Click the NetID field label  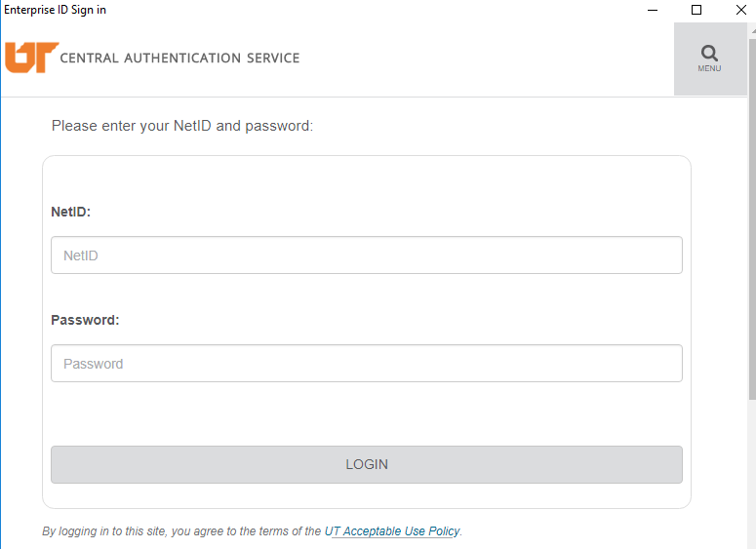click(70, 212)
